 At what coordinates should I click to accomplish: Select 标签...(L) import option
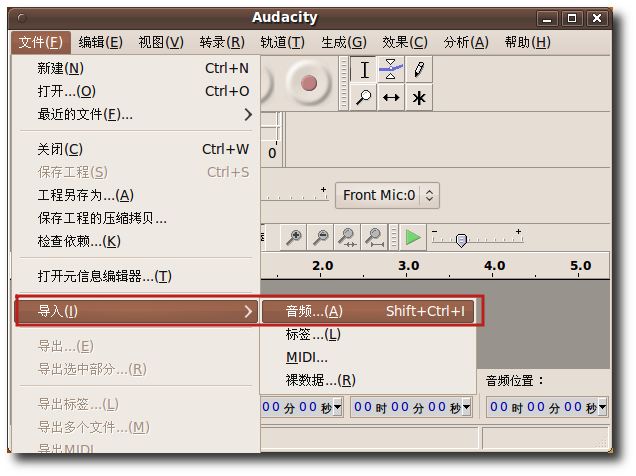368,334
